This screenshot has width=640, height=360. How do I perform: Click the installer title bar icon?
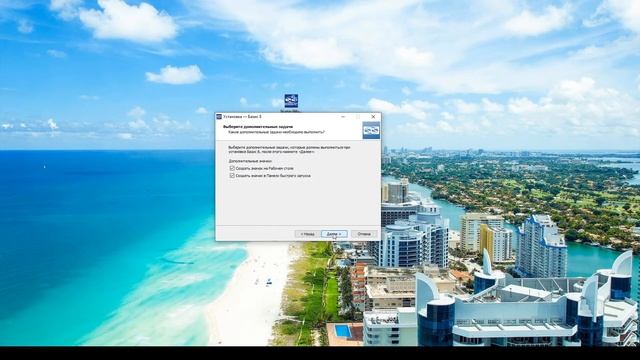point(219,117)
